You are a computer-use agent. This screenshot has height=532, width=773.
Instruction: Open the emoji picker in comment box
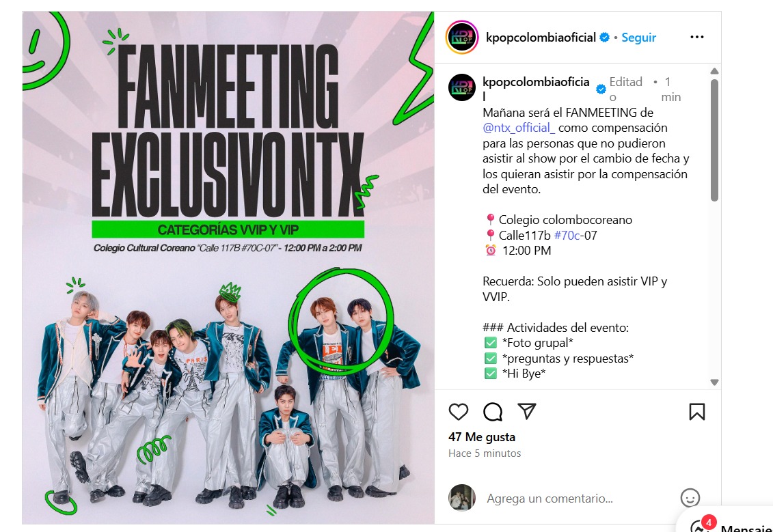point(690,498)
